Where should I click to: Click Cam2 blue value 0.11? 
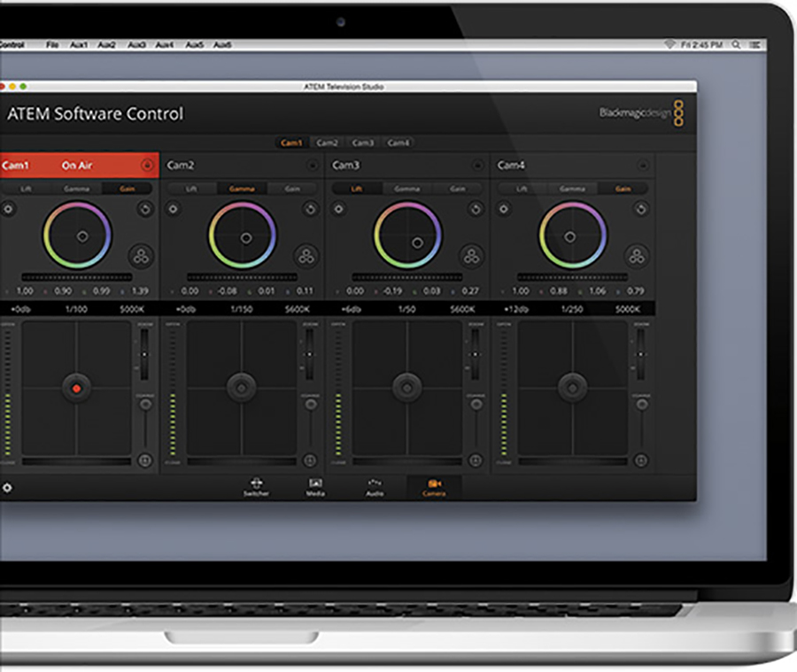click(305, 290)
